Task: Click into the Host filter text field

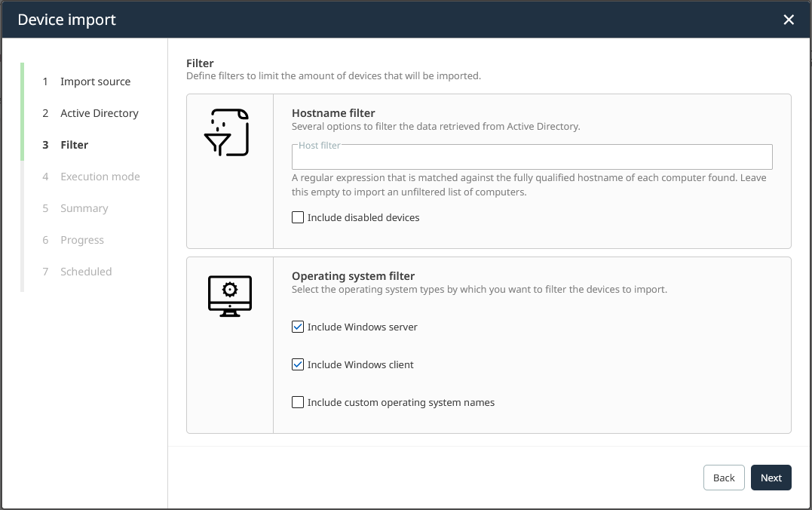Action: click(x=532, y=157)
